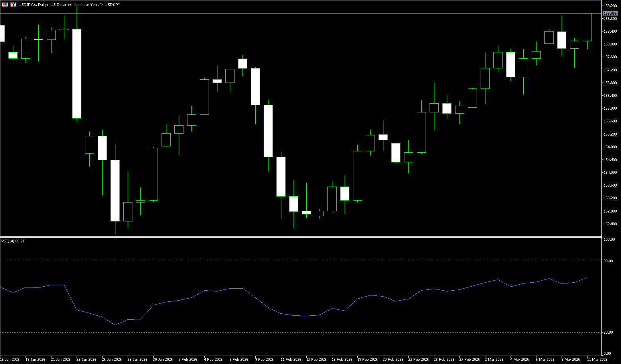Select the RSI(14) 66.21 indicator label
Viewport: 621px width, 364px height.
point(13,241)
